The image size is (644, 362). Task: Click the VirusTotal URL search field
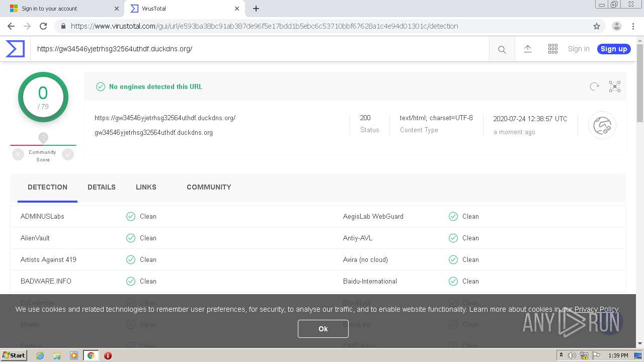[x=260, y=49]
